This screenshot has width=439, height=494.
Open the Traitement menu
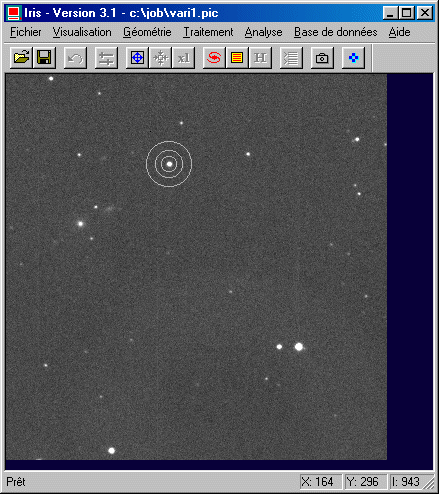pos(208,32)
